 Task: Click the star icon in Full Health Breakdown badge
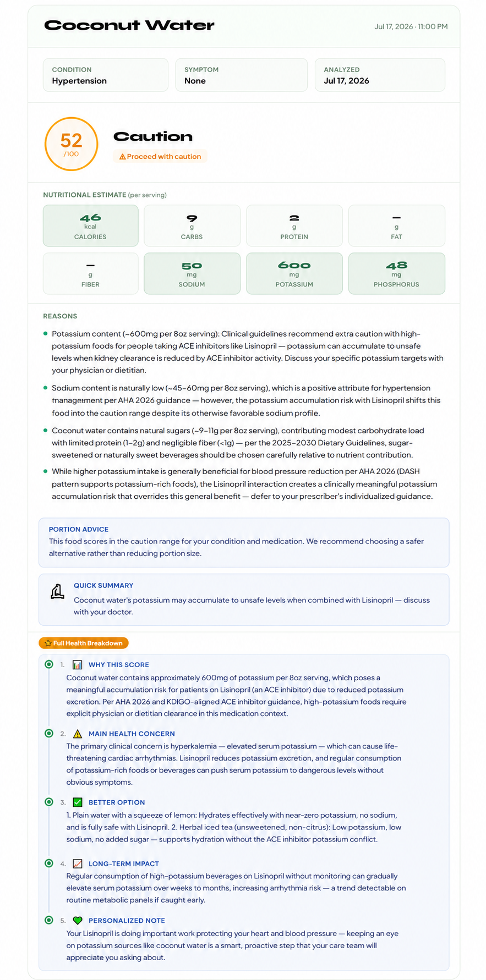[48, 643]
